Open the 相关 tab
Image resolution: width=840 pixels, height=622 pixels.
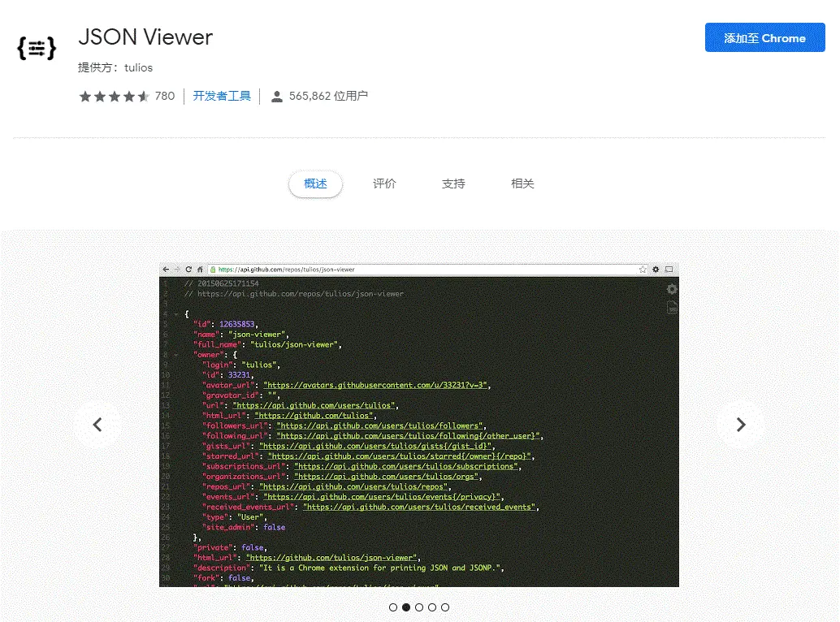(522, 184)
